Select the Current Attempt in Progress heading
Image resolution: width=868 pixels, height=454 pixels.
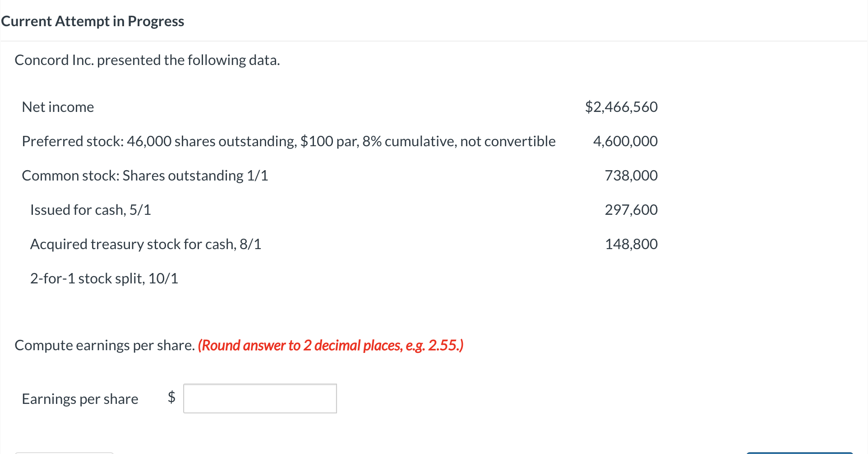(x=92, y=21)
